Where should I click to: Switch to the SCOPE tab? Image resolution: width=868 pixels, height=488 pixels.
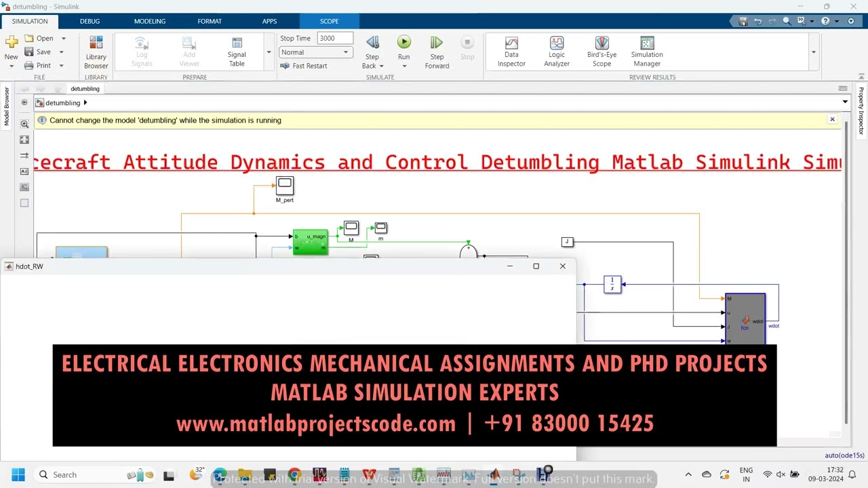pos(329,21)
